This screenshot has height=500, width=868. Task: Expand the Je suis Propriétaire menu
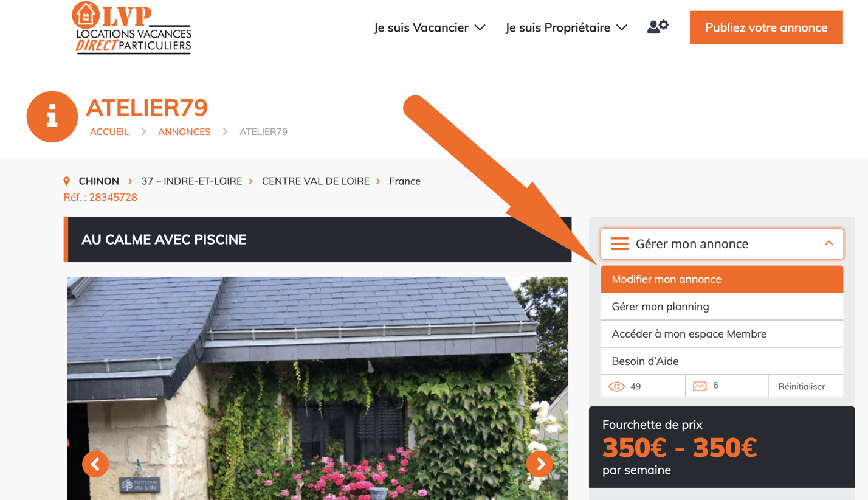click(x=567, y=27)
